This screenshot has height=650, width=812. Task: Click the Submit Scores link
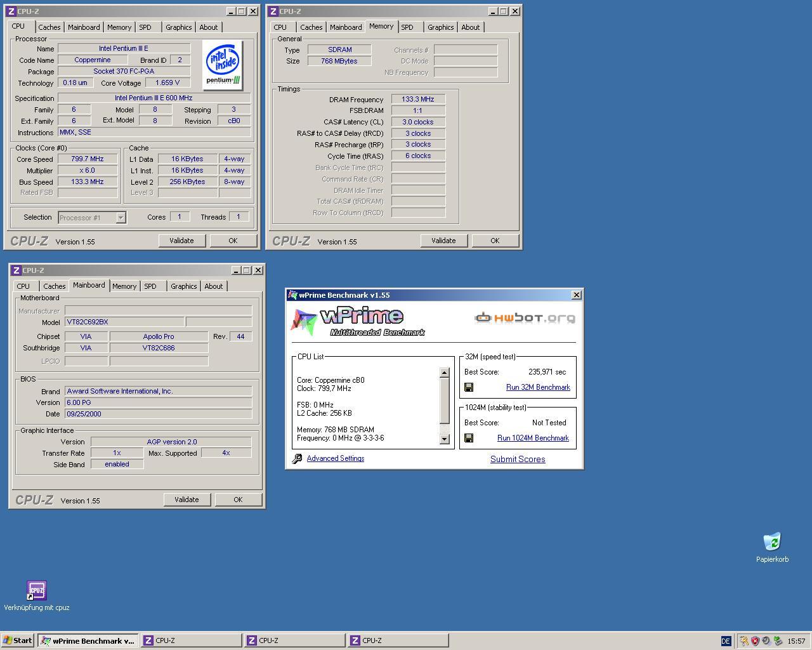[518, 459]
